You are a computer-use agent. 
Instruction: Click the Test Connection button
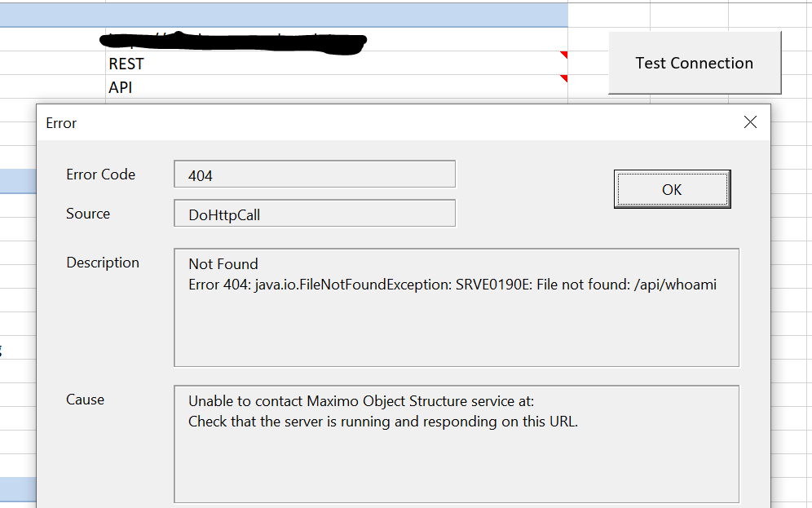(x=695, y=63)
